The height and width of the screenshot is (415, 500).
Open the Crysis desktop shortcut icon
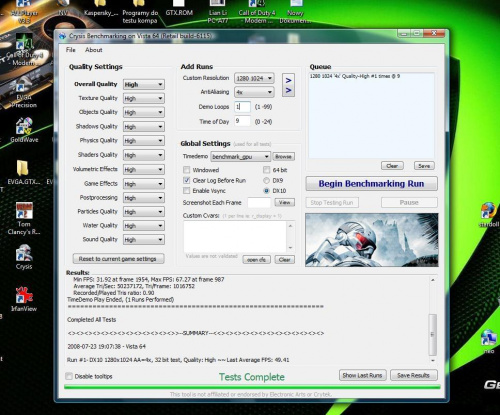point(24,257)
